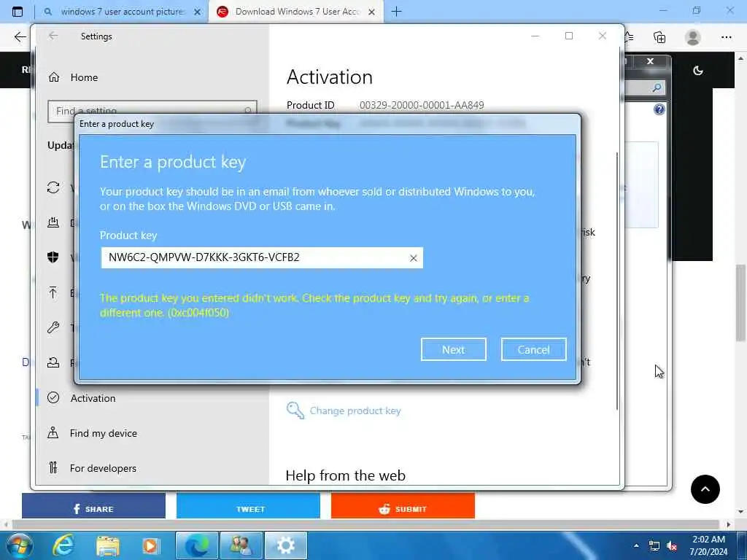Click the help question mark icon
The width and height of the screenshot is (747, 560).
659,109
